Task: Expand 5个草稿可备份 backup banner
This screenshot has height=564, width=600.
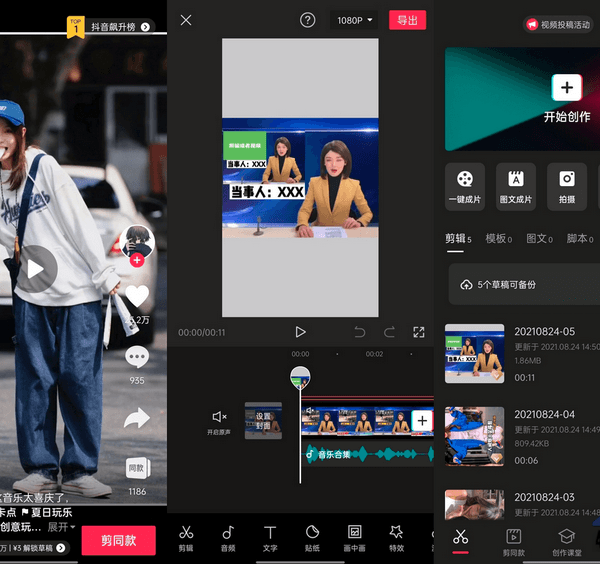Action: click(522, 285)
